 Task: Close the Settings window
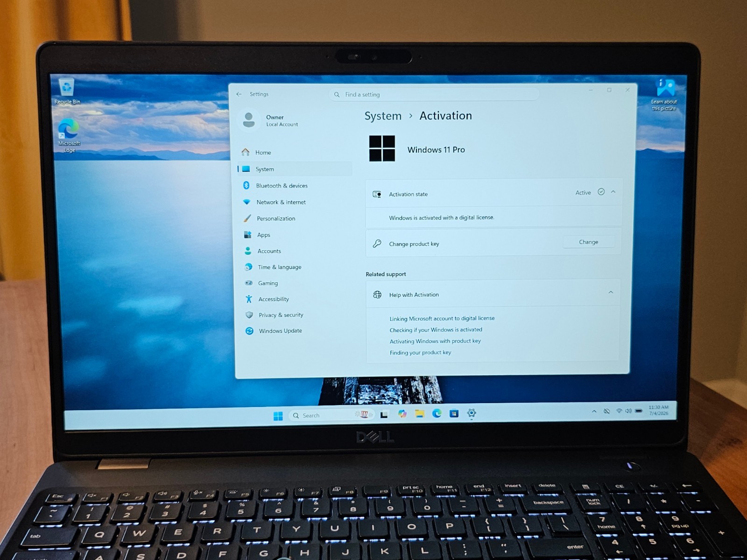click(627, 90)
